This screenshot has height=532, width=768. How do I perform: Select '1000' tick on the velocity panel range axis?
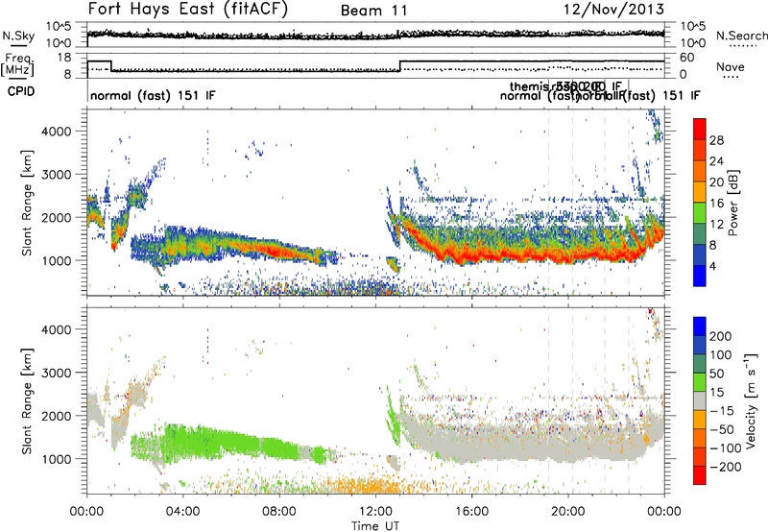(x=56, y=459)
